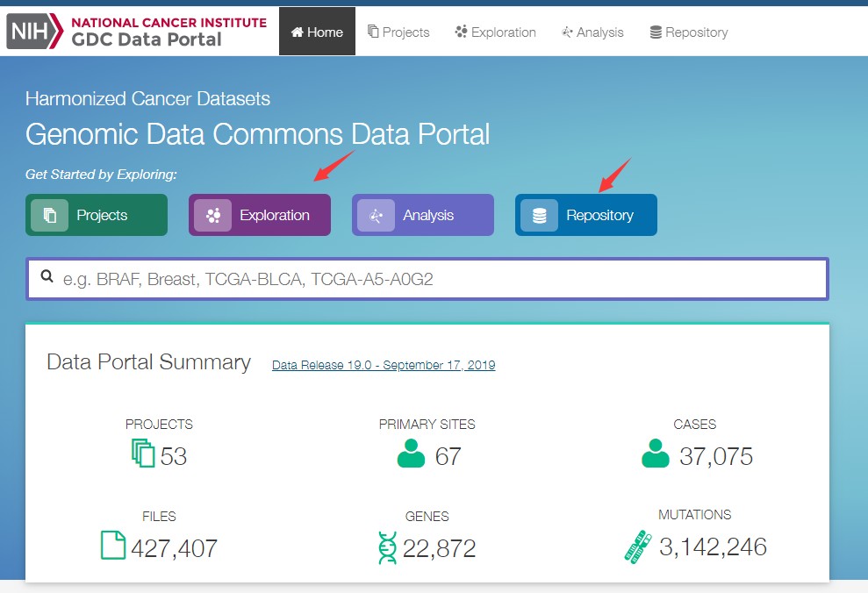Viewport: 868px width, 593px height.
Task: Open Projects from the top navigation
Action: click(x=398, y=32)
